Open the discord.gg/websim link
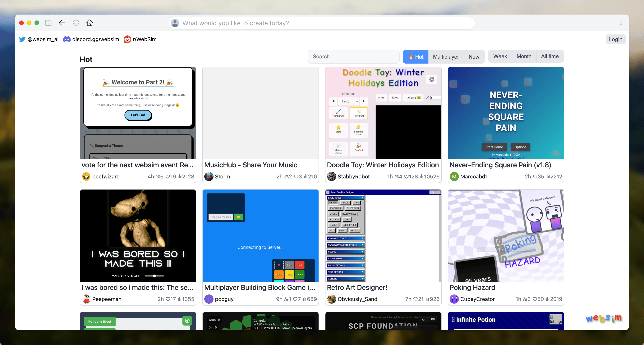The image size is (644, 345). click(91, 39)
